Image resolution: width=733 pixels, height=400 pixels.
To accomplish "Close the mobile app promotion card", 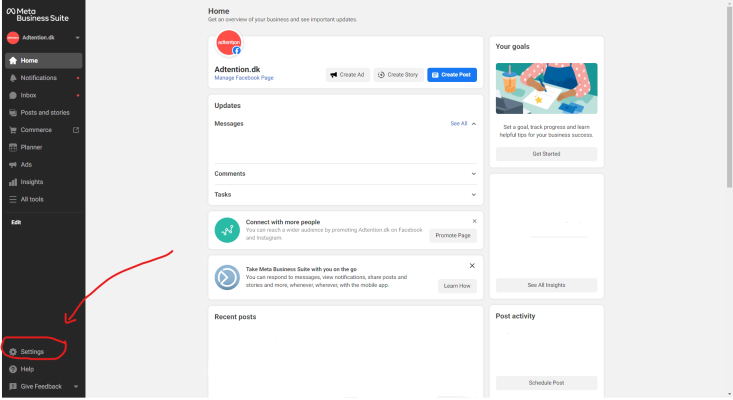I will click(x=472, y=266).
